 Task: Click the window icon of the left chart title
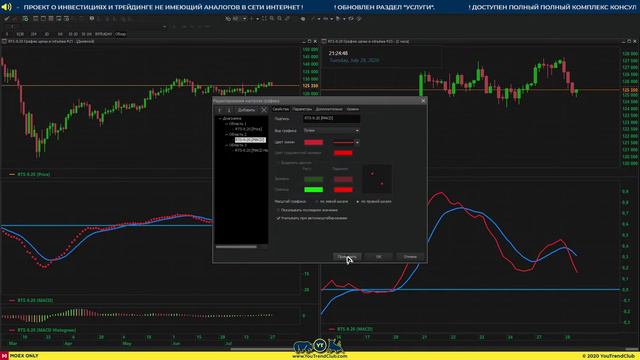click(4, 41)
